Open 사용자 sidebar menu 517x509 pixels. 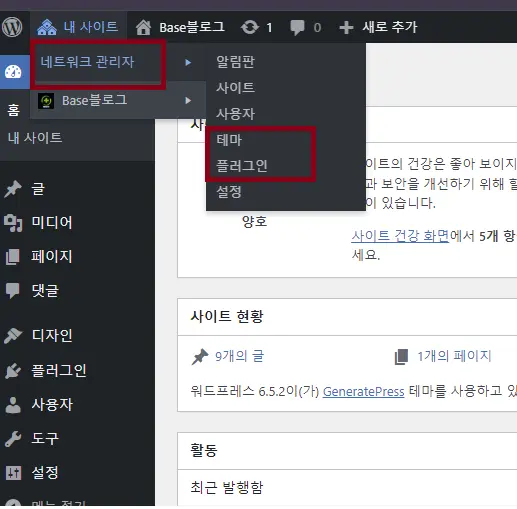(x=52, y=404)
